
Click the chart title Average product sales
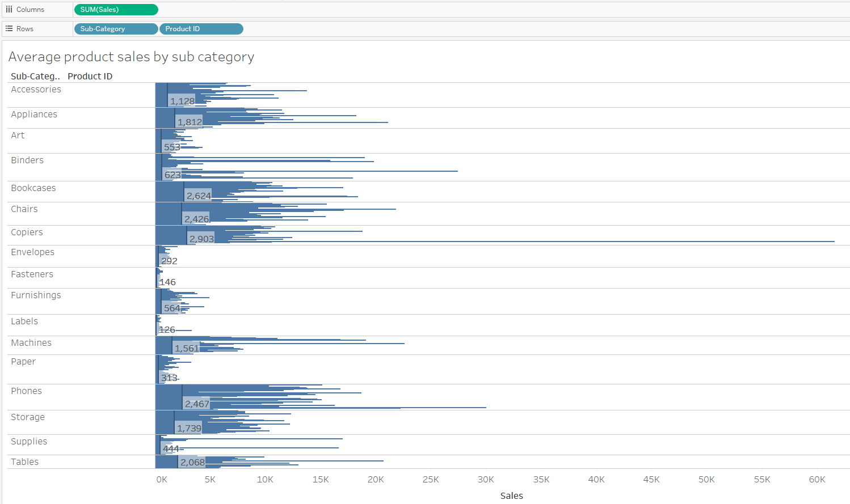pos(132,57)
